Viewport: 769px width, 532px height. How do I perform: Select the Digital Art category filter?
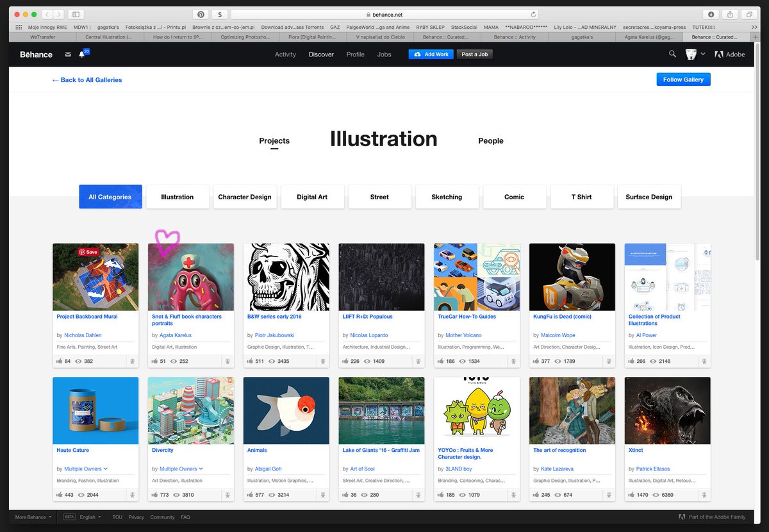coord(312,197)
